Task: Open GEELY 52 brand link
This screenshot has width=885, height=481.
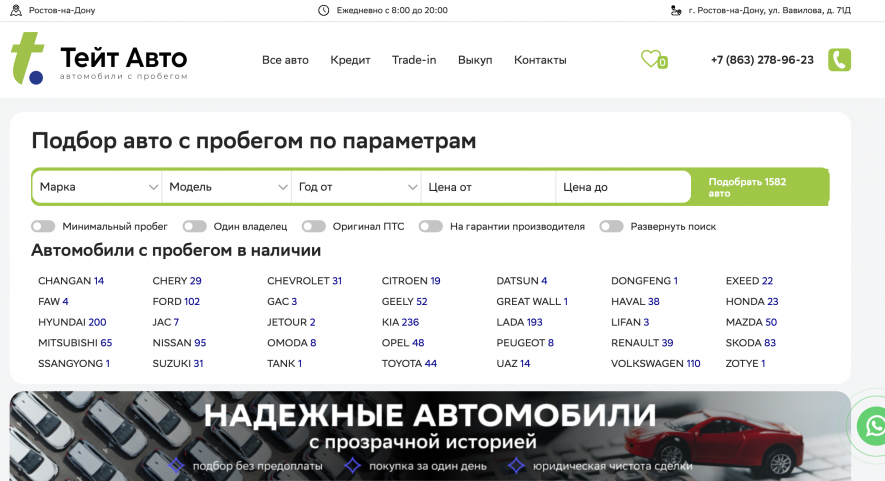Action: [x=404, y=301]
